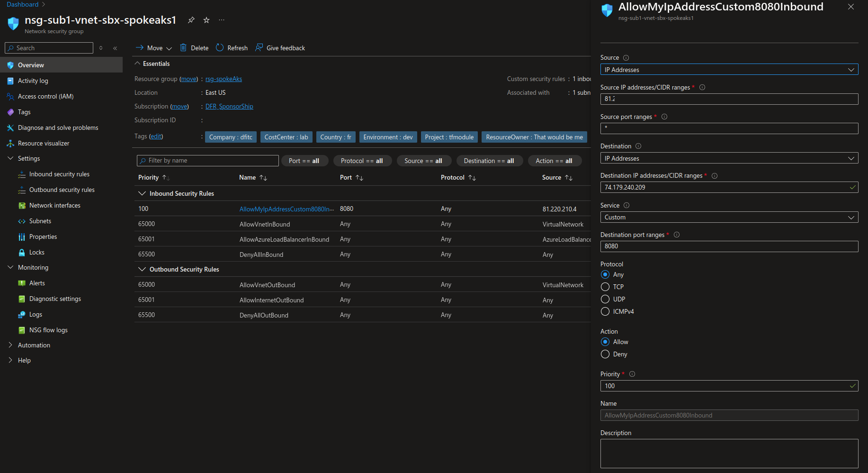Pin the NSG blade to dashboard

click(x=191, y=20)
